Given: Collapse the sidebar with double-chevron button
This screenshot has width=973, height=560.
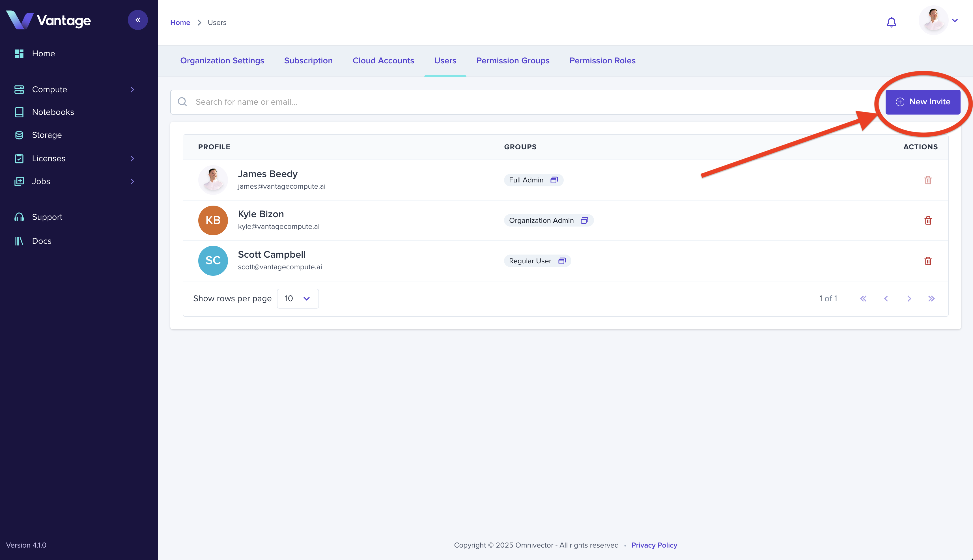Looking at the screenshot, I should click(138, 20).
